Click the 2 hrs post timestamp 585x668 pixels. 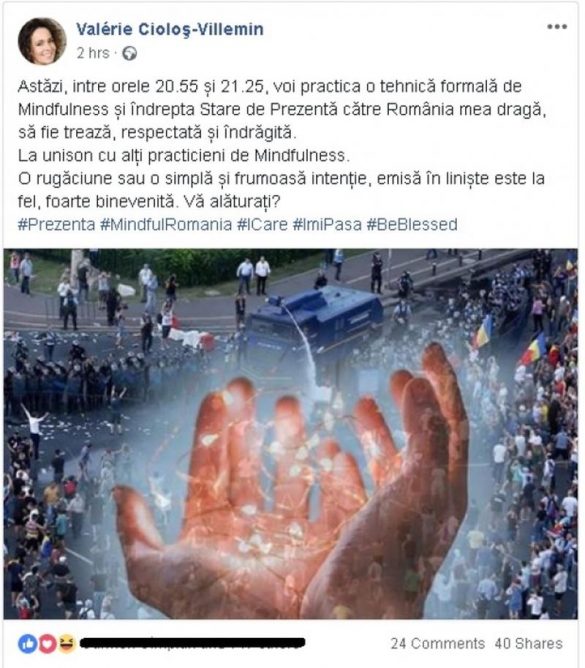tap(93, 53)
